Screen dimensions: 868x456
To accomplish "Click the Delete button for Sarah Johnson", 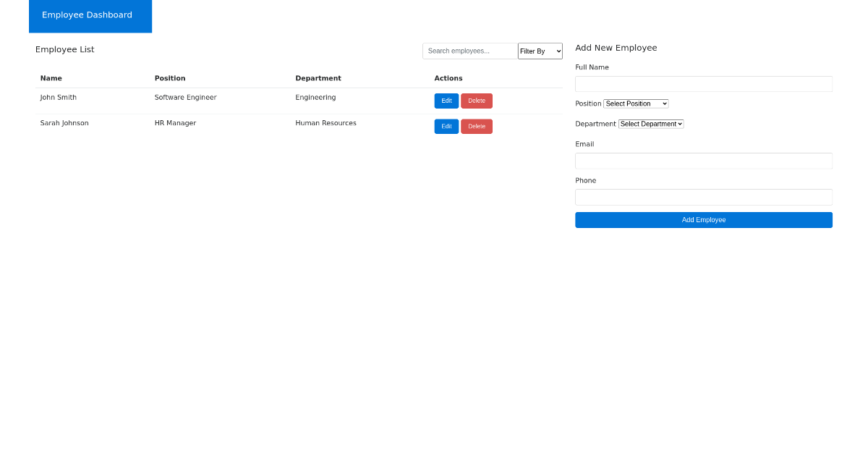I will [476, 126].
